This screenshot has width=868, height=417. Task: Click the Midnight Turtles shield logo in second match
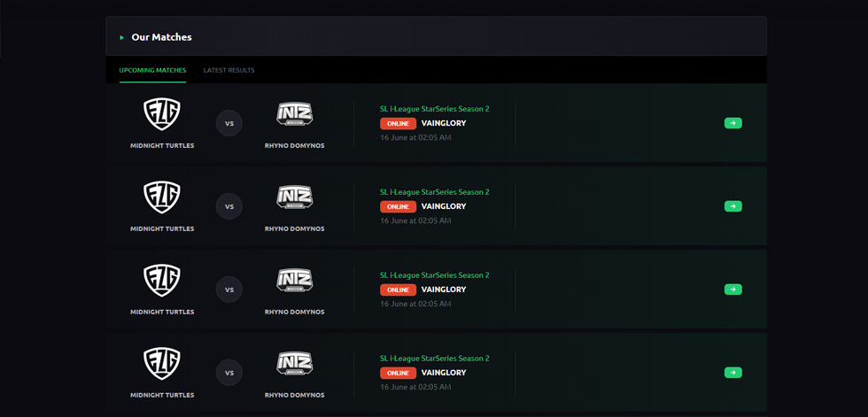[162, 197]
